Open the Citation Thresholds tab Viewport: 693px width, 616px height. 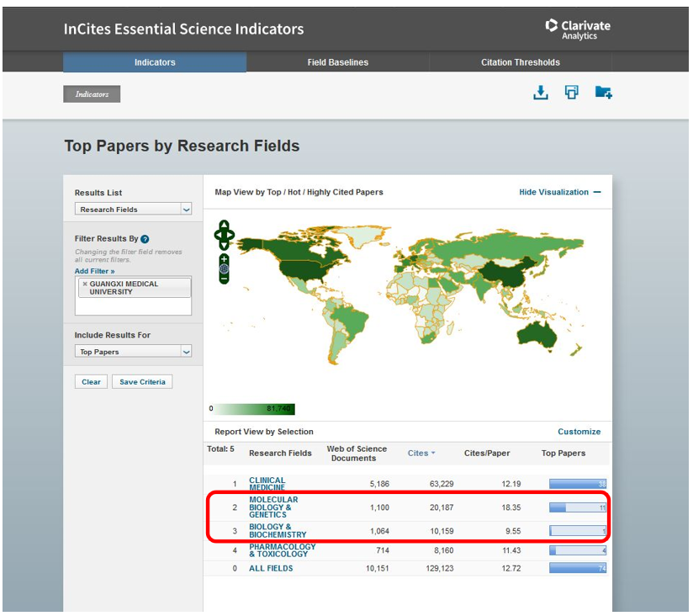520,62
